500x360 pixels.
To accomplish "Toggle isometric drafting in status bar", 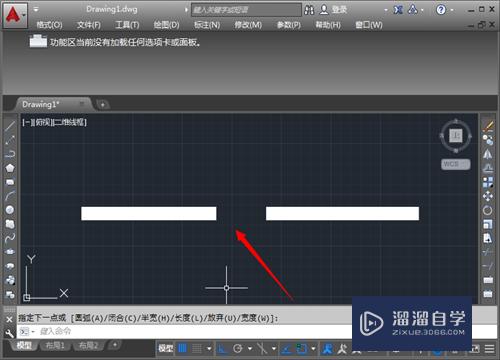I will [x=262, y=349].
